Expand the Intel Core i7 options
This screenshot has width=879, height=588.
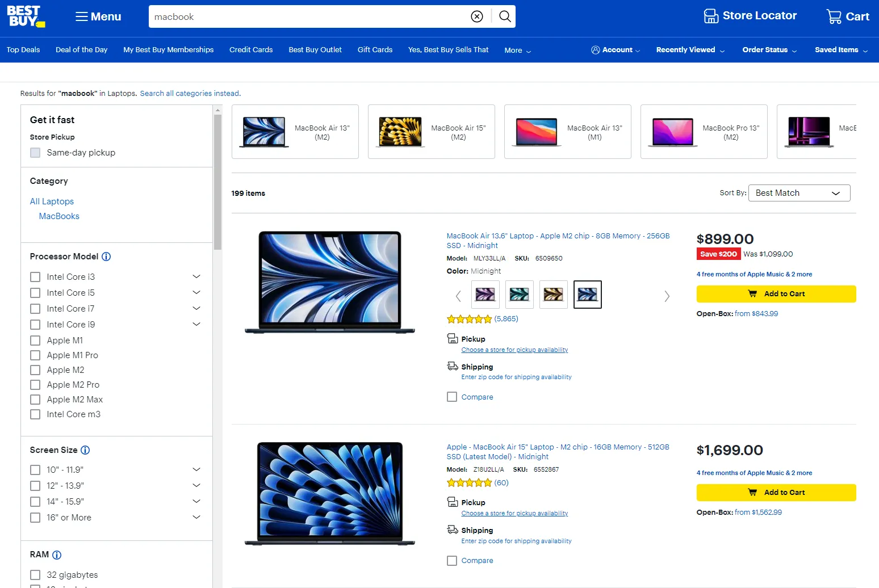[196, 308]
